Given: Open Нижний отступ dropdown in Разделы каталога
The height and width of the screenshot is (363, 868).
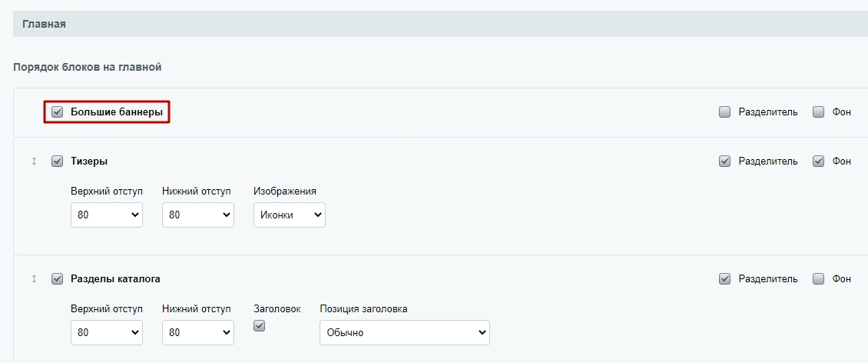Looking at the screenshot, I should pos(198,332).
